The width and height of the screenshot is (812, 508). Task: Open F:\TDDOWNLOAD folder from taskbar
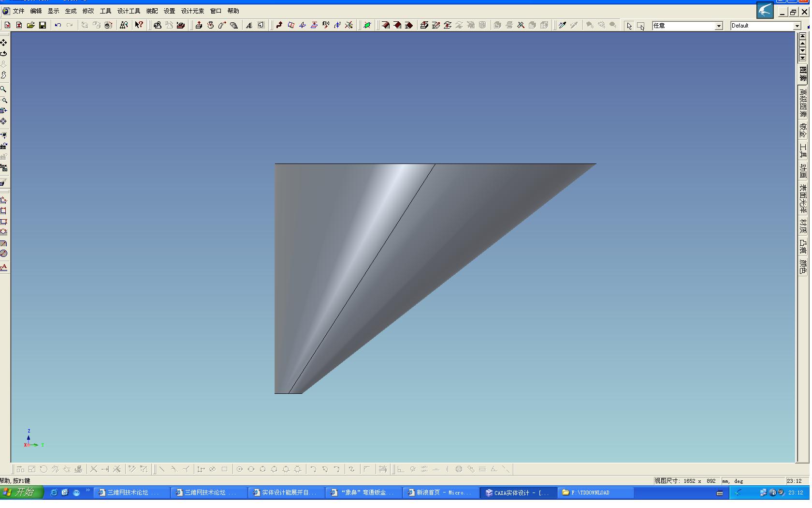[x=595, y=493]
